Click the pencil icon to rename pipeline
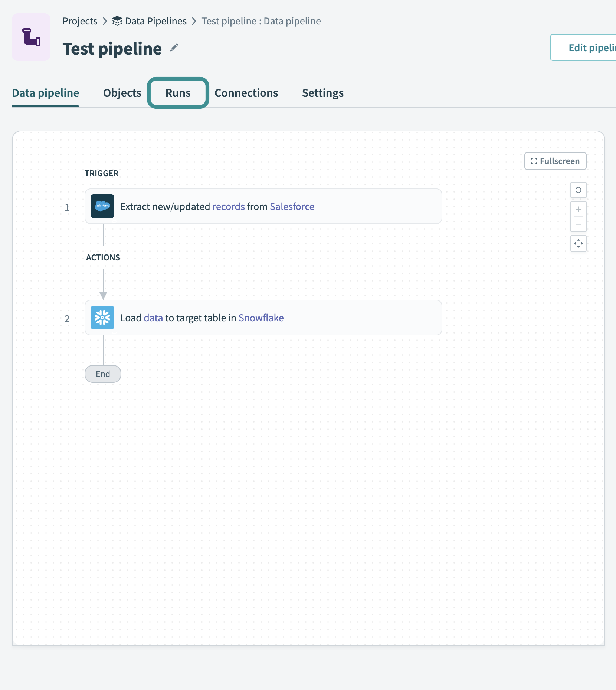 click(174, 48)
